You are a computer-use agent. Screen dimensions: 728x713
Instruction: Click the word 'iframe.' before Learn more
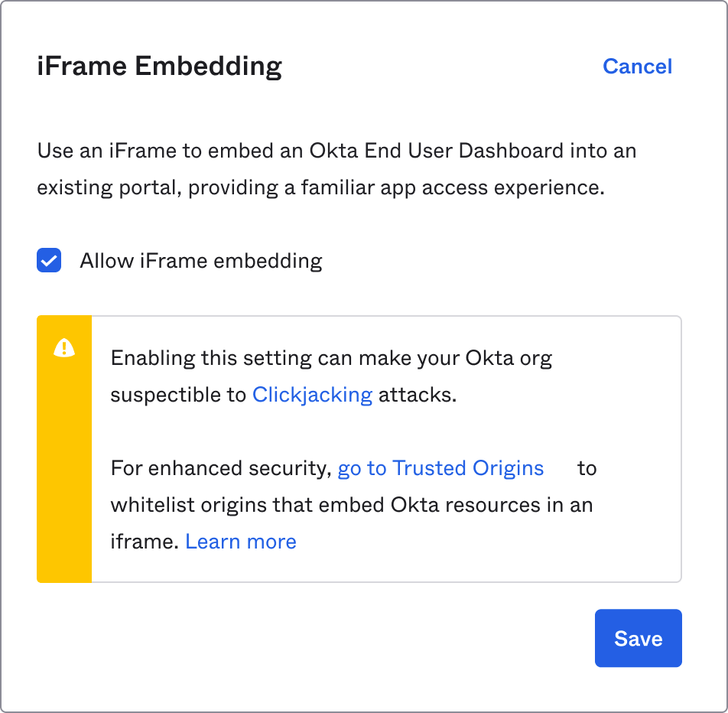click(x=145, y=542)
